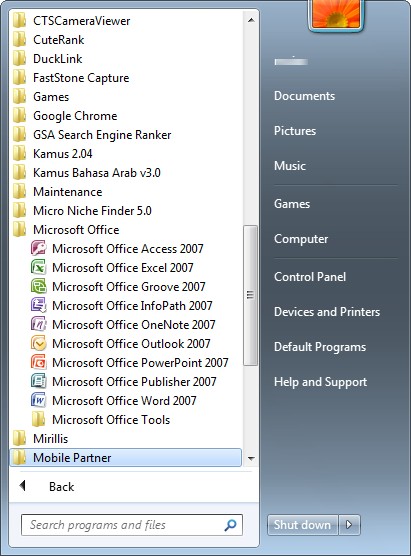The width and height of the screenshot is (411, 556).
Task: Collapse the Microsoft Office folder
Action: [126, 229]
